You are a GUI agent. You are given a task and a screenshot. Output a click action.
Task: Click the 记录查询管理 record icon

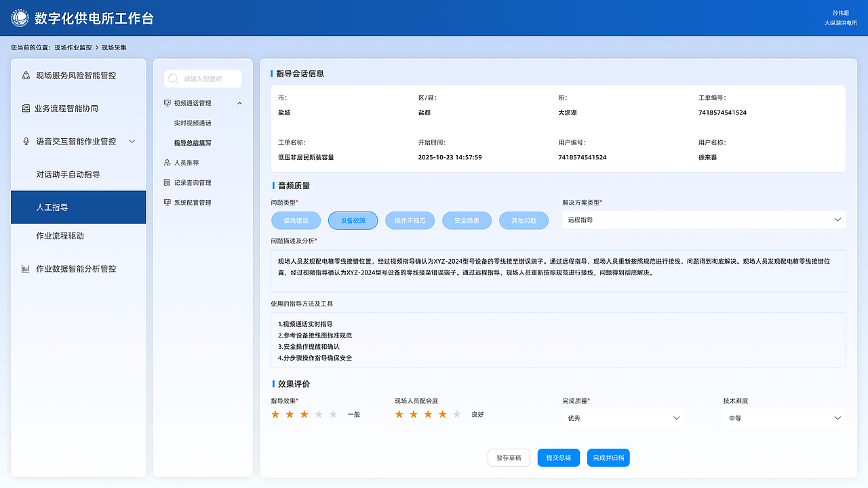[165, 182]
